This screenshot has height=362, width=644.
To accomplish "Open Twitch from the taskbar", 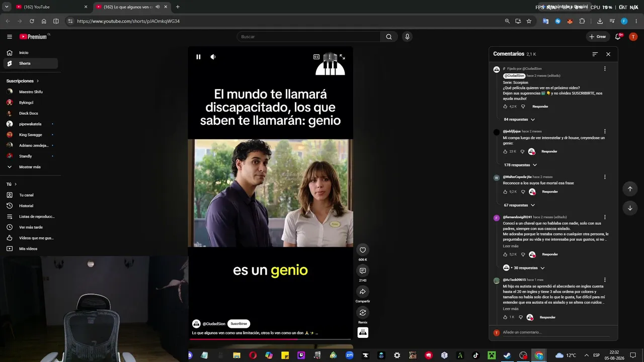I will point(301,355).
